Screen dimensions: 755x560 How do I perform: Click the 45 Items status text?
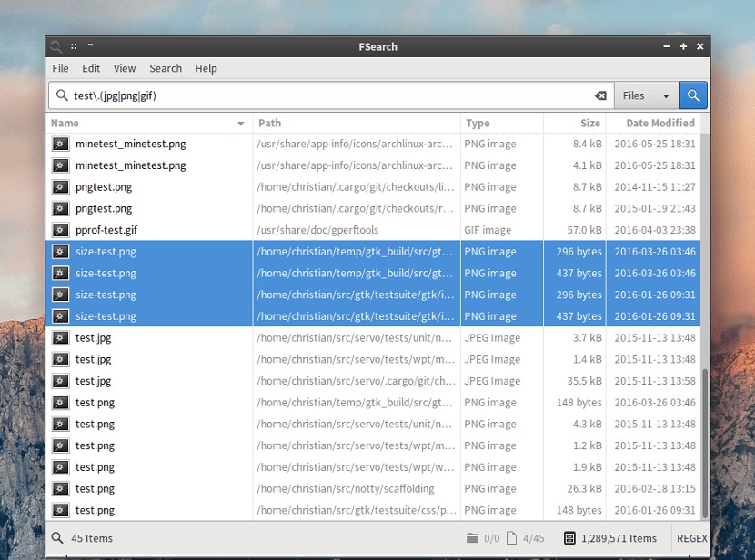coord(92,538)
